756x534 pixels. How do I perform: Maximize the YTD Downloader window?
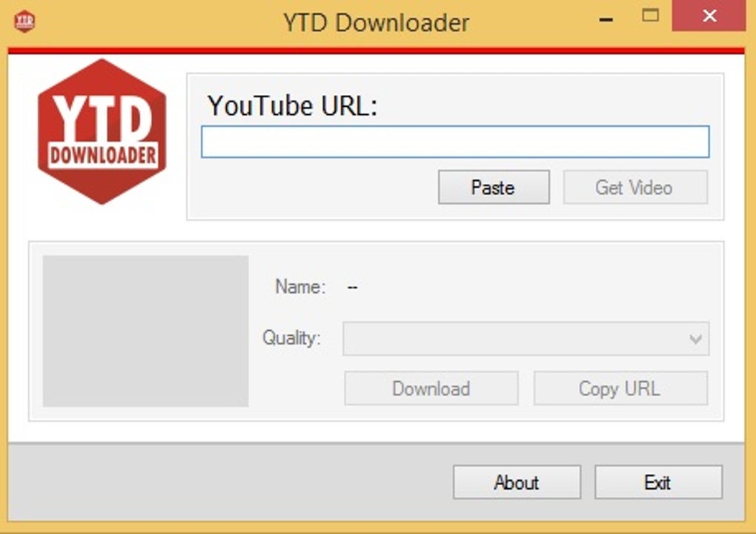point(651,16)
